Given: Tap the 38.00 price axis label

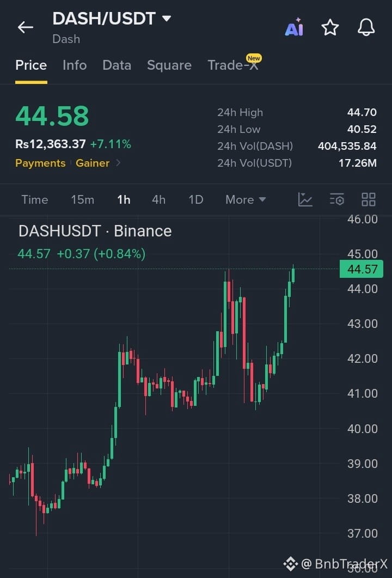Looking at the screenshot, I should 363,498.
